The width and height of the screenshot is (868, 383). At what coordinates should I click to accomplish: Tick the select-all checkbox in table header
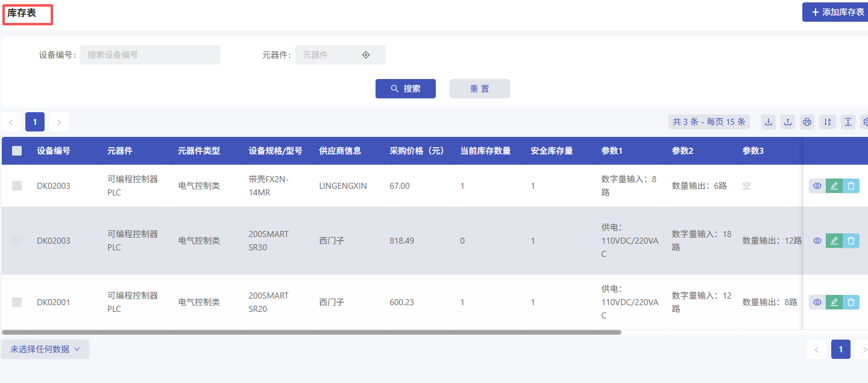pyautogui.click(x=17, y=151)
